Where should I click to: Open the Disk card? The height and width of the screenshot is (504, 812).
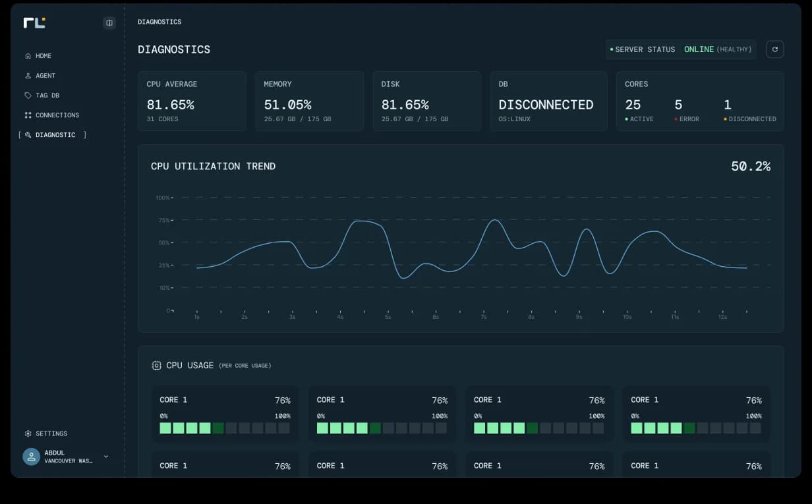426,101
